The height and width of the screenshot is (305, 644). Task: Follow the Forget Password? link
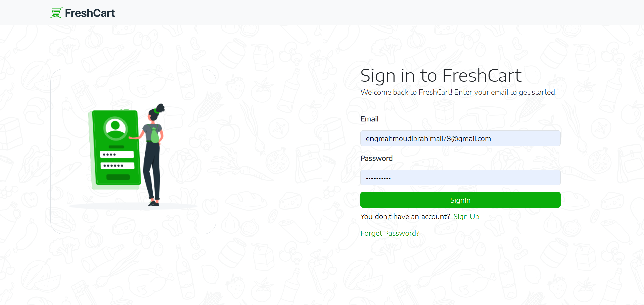pyautogui.click(x=390, y=233)
